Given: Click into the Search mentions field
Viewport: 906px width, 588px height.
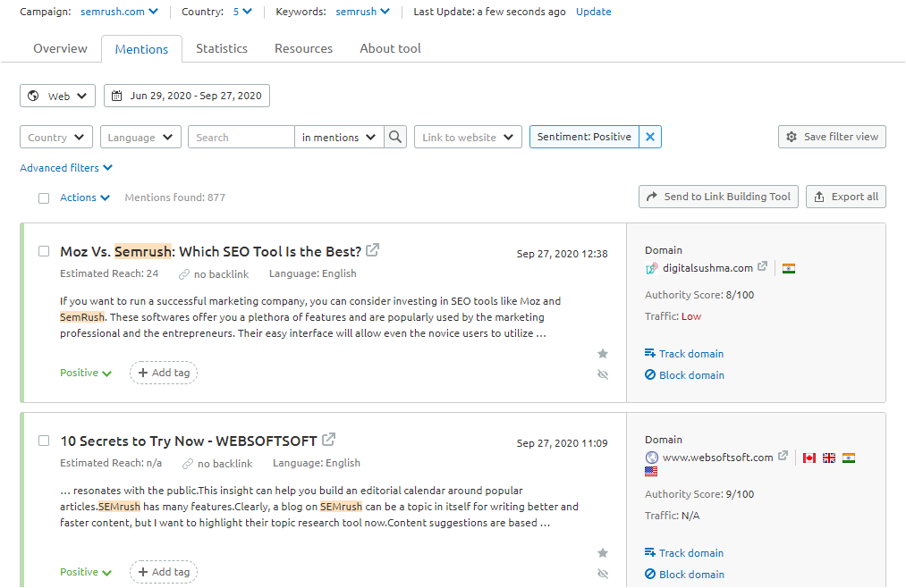Looking at the screenshot, I should (x=241, y=137).
